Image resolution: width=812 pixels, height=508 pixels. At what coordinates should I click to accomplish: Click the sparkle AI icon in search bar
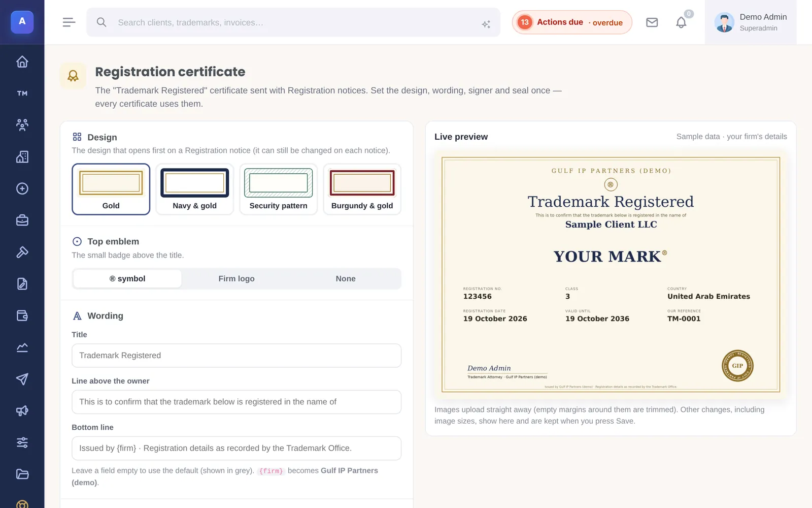(486, 24)
